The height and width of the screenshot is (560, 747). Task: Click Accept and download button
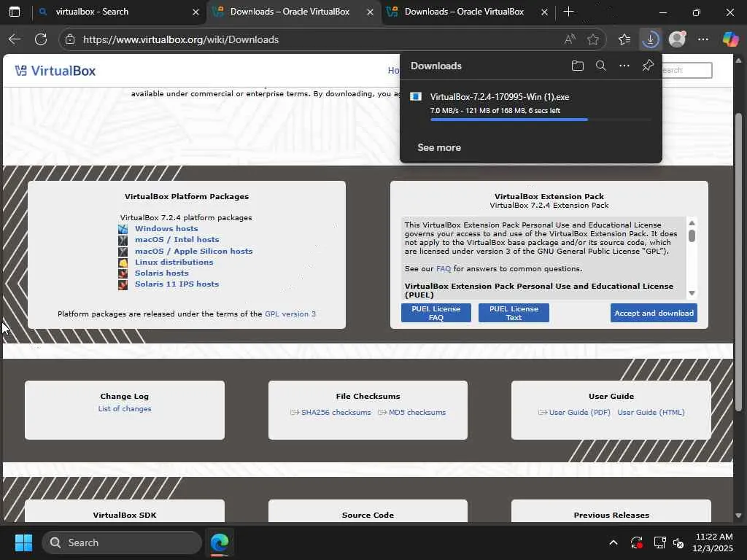point(654,313)
